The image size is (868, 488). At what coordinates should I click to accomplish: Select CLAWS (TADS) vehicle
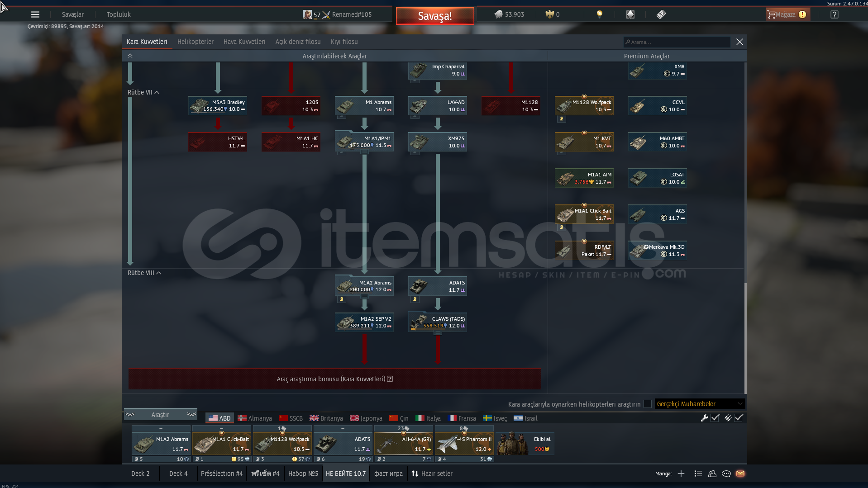(x=438, y=322)
